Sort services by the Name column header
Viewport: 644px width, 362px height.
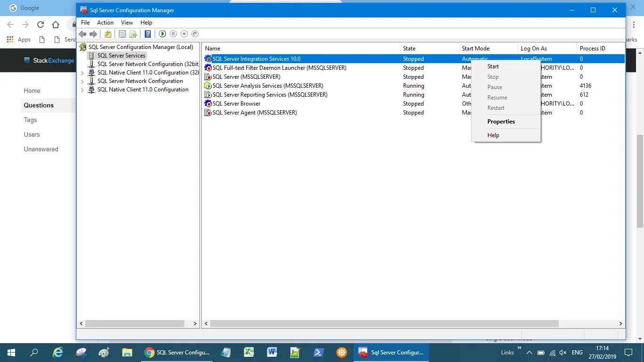(x=301, y=49)
